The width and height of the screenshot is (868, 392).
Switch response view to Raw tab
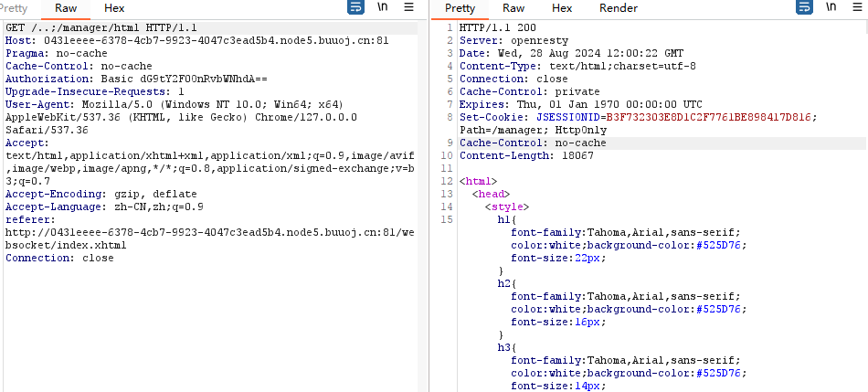(513, 8)
